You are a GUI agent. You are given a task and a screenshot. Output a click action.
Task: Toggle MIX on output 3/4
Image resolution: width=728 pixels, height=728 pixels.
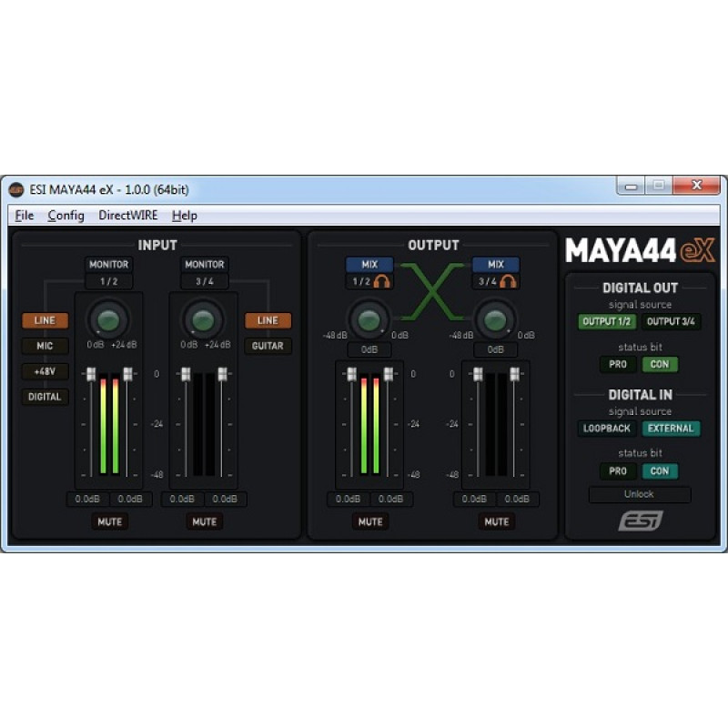[x=495, y=264]
